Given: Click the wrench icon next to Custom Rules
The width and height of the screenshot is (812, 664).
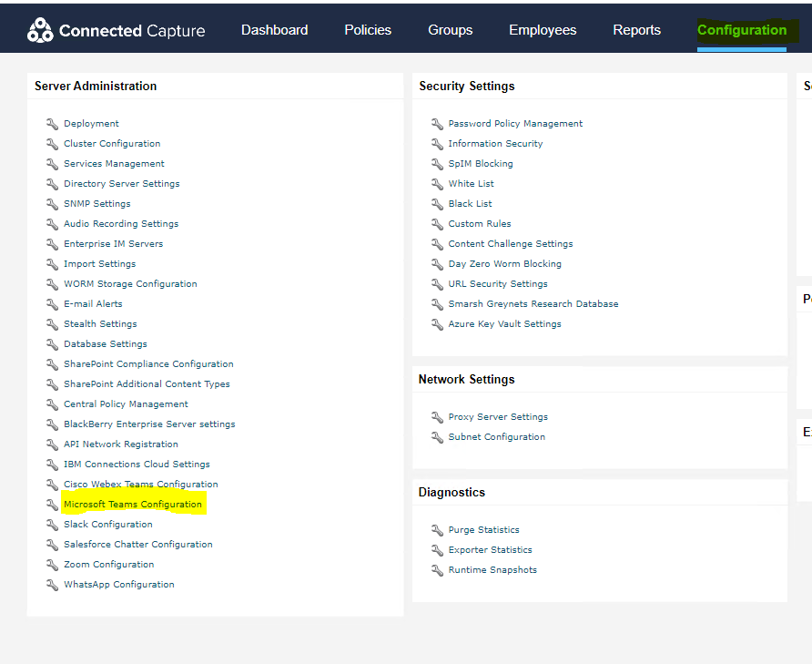Looking at the screenshot, I should pyautogui.click(x=437, y=224).
